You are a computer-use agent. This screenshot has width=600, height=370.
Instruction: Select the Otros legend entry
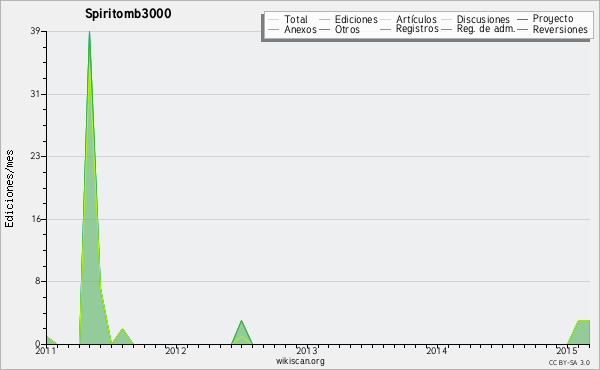tap(347, 29)
